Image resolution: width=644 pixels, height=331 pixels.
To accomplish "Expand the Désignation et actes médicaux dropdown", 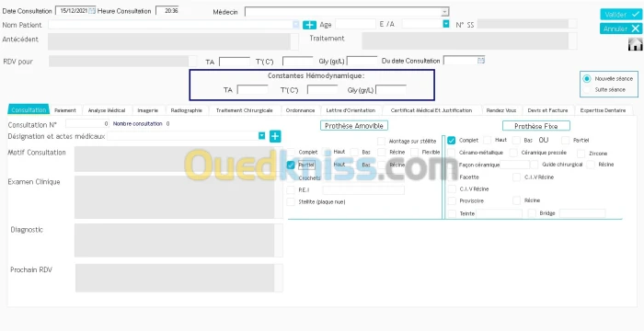I will (261, 135).
